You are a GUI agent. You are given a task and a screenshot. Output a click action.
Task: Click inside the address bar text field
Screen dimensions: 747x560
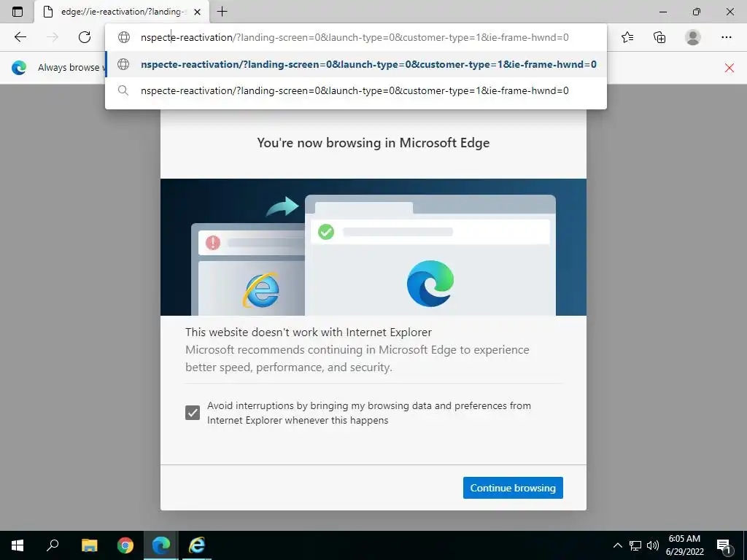(355, 37)
